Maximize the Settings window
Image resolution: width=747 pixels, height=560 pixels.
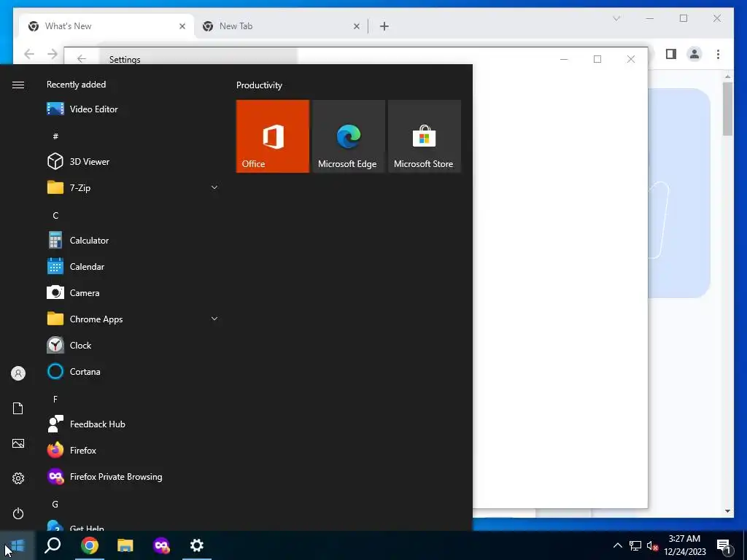pos(597,58)
